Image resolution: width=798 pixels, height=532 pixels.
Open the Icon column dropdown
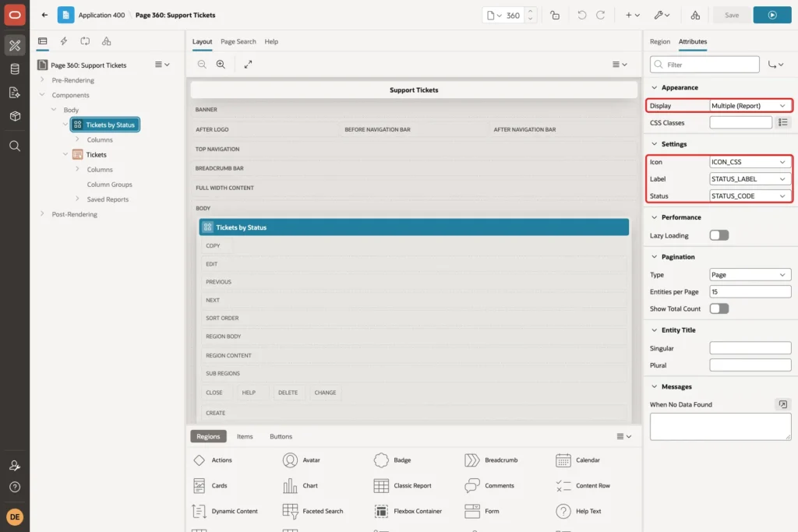(750, 162)
